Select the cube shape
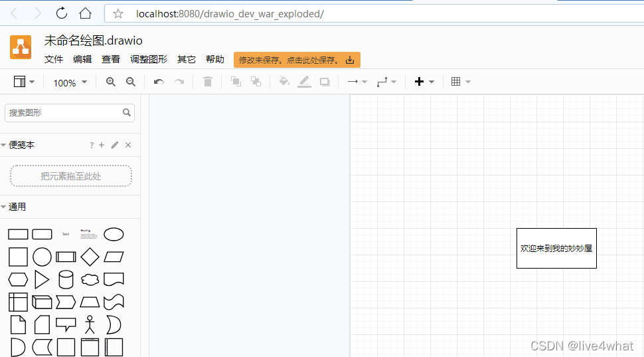Viewport: 644px width, 357px height. click(42, 302)
